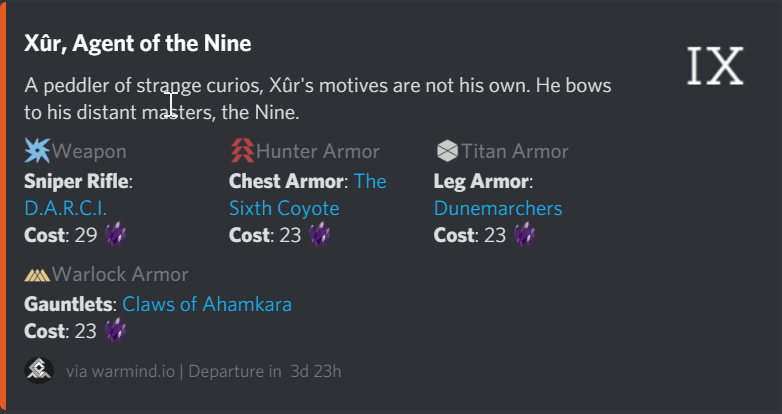
Task: Click the shard icon beside Cost 29
Action: pos(116,235)
